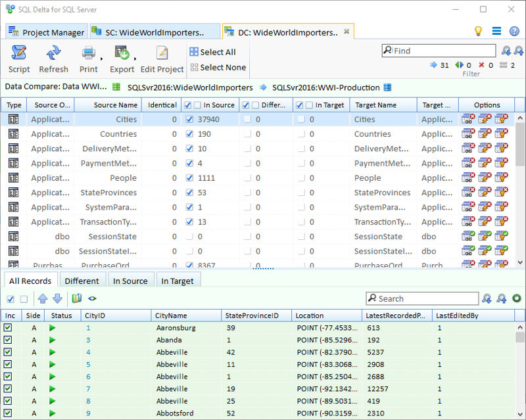Open the Different records tab
Image resolution: width=526 pixels, height=420 pixels.
click(x=82, y=280)
